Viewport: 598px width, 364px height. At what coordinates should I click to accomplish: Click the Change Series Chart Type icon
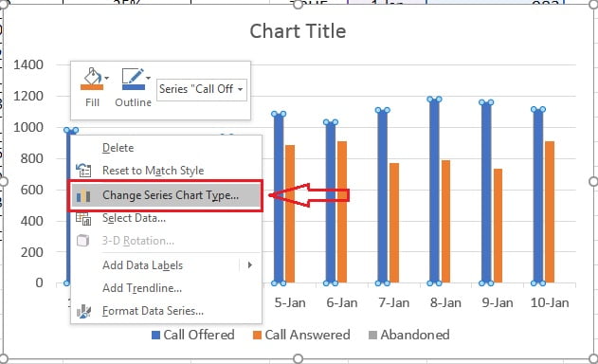click(83, 196)
